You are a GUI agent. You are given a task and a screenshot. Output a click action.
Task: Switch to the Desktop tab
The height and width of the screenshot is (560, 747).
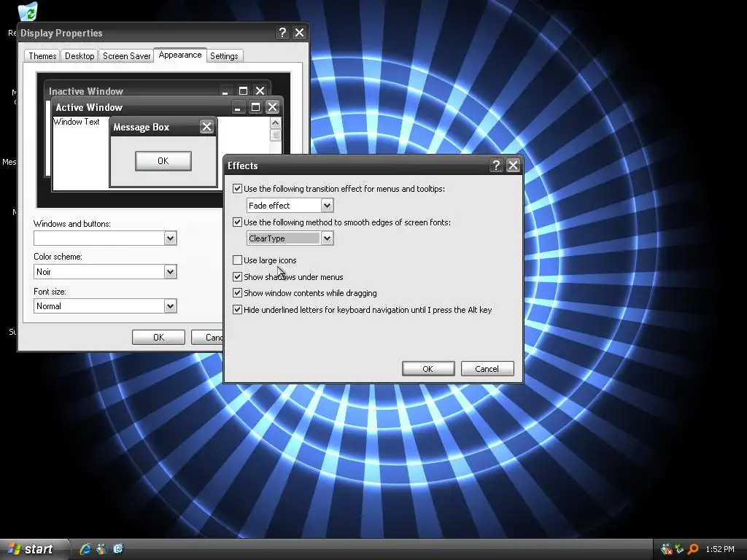pyautogui.click(x=80, y=55)
